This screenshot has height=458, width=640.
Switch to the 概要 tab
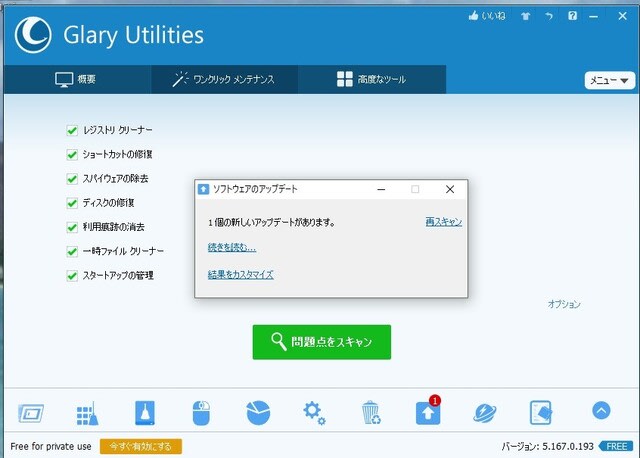77,79
